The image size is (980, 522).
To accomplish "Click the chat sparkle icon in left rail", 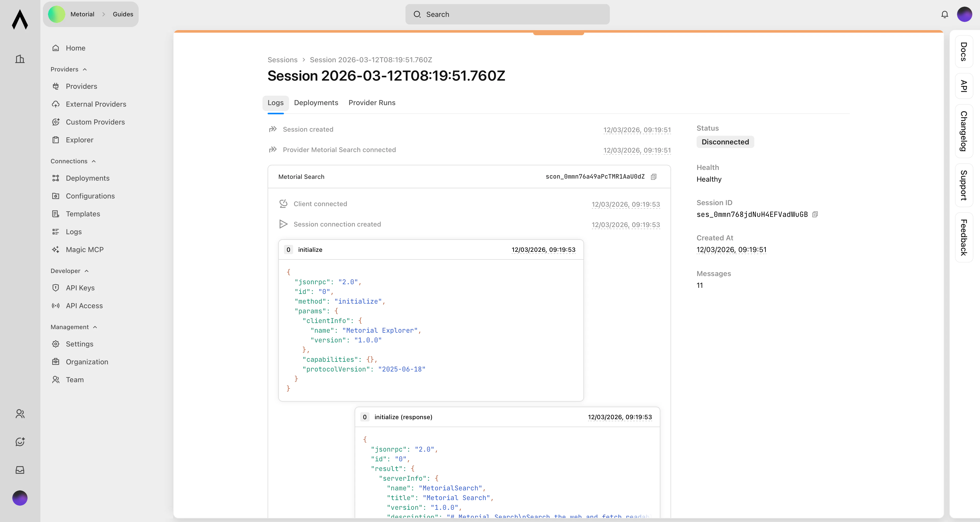I will [20, 442].
